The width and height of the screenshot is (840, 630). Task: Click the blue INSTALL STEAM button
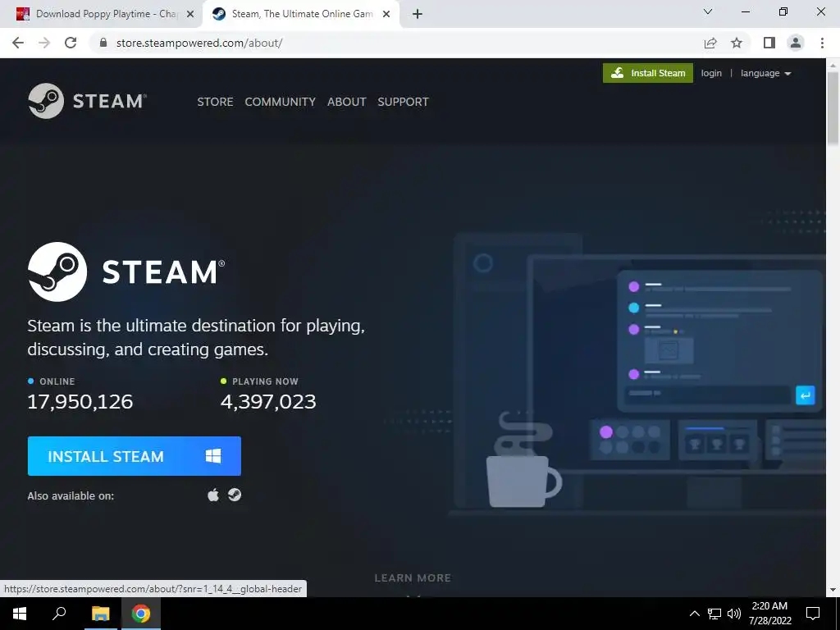coord(134,456)
